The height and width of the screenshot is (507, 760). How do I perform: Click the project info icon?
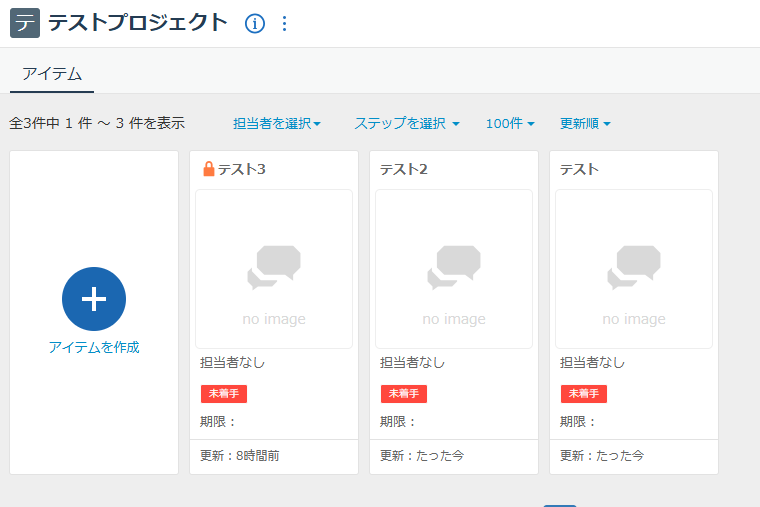click(255, 23)
